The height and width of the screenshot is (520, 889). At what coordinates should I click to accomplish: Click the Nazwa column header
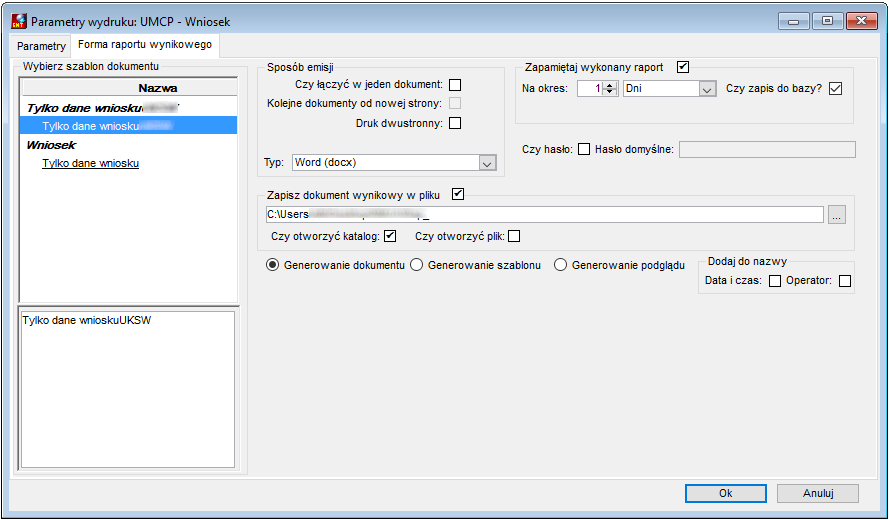point(129,88)
